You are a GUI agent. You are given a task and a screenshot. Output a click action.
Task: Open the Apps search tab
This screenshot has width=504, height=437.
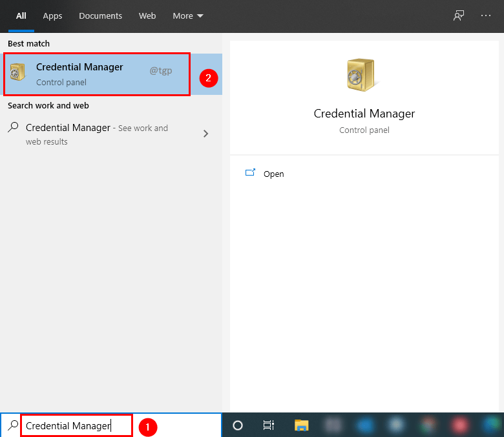[52, 15]
